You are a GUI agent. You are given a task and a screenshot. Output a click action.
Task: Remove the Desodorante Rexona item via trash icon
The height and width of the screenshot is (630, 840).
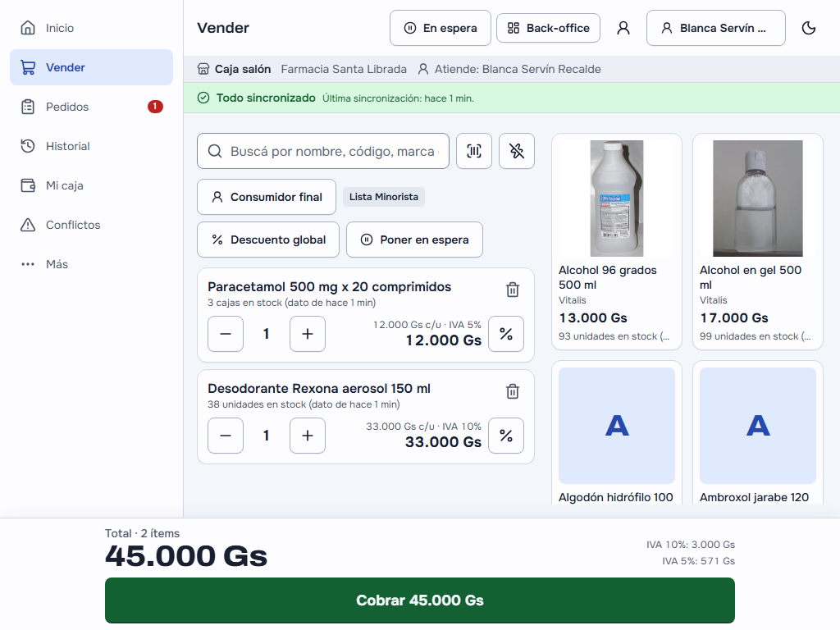(x=513, y=391)
